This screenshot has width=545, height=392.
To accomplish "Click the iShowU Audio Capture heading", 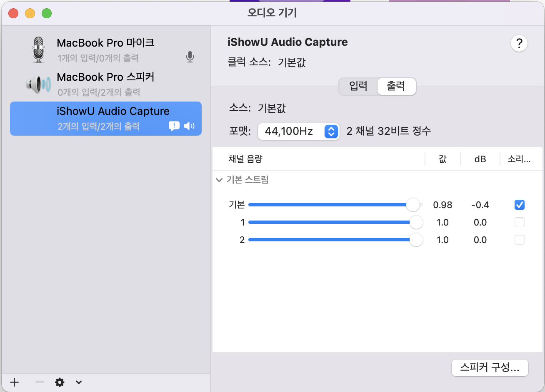I will pos(287,42).
